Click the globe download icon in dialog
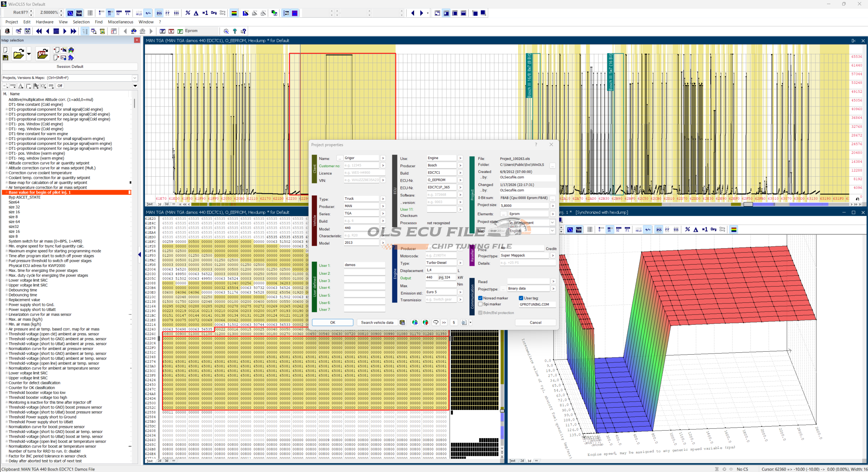The image size is (868, 472). (x=415, y=322)
